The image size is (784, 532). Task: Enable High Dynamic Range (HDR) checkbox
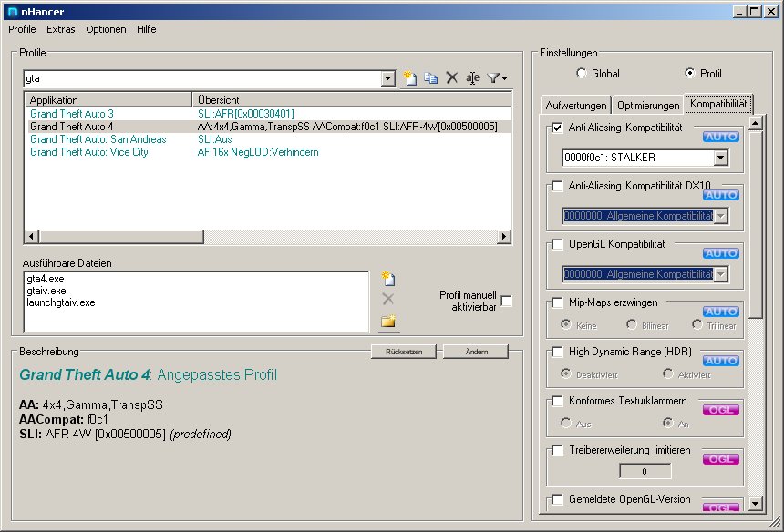[x=557, y=353]
